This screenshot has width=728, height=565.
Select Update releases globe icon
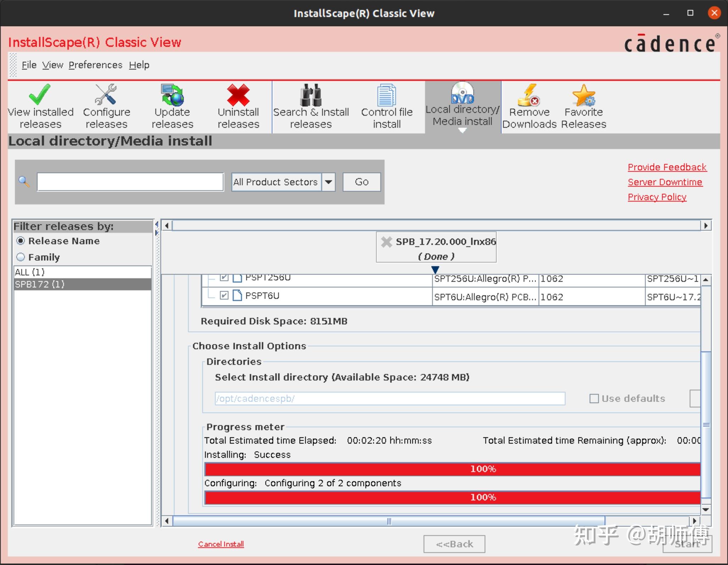[172, 94]
